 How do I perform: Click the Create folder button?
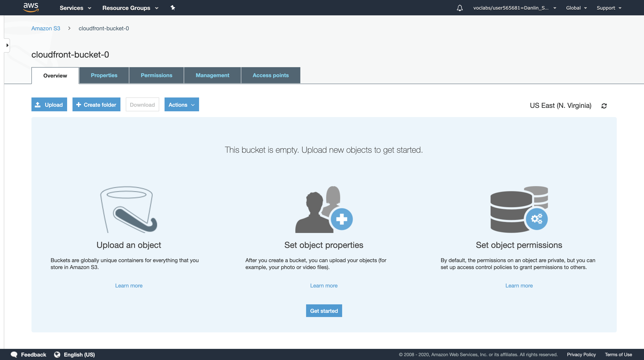[x=96, y=105]
